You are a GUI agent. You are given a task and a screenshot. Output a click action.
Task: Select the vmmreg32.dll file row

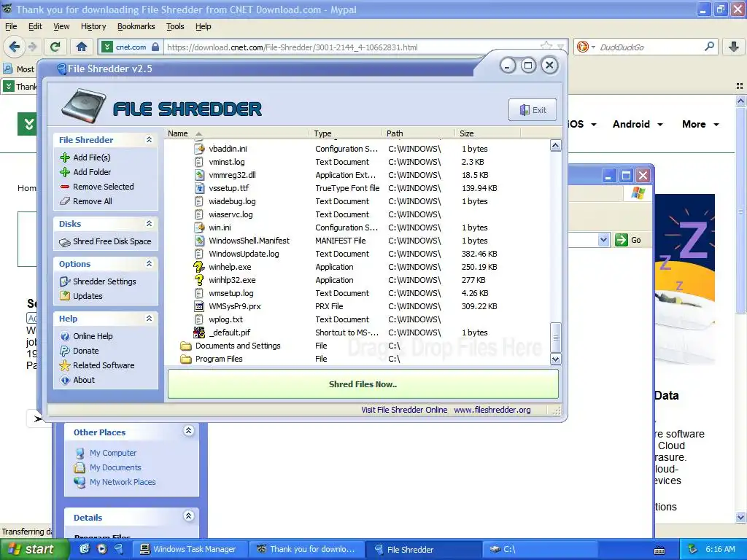click(x=357, y=175)
